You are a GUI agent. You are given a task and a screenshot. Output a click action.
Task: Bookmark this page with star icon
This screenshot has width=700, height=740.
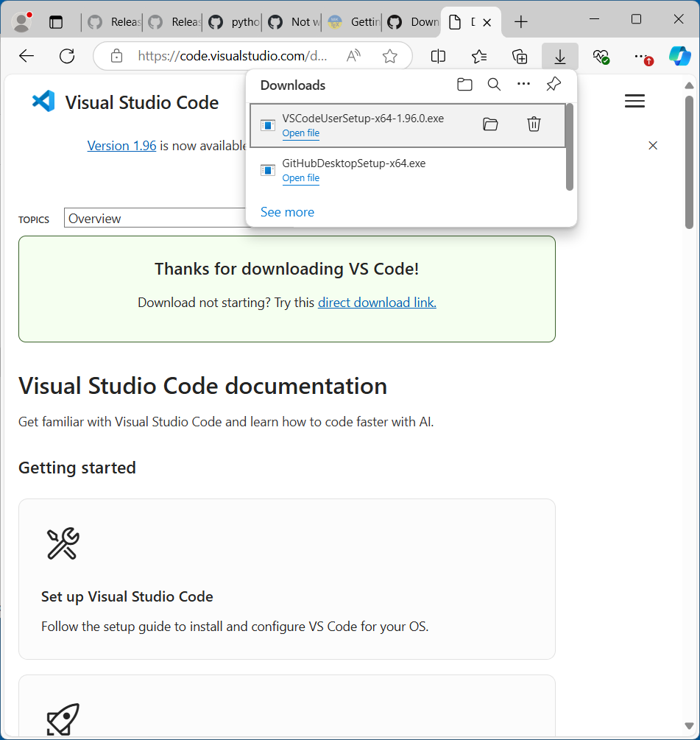point(390,56)
